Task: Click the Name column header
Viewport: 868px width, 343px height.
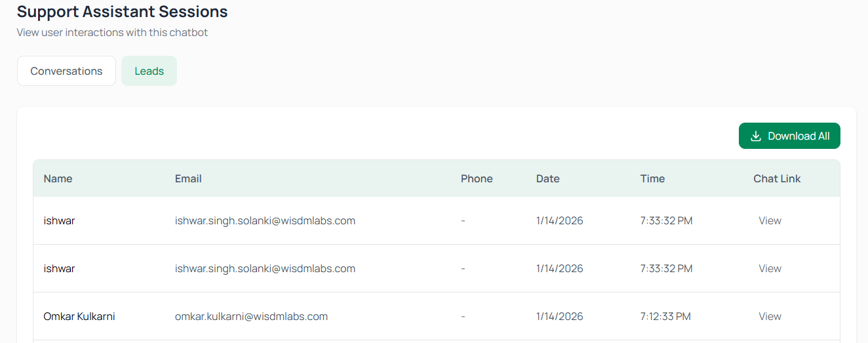Action: coord(58,178)
